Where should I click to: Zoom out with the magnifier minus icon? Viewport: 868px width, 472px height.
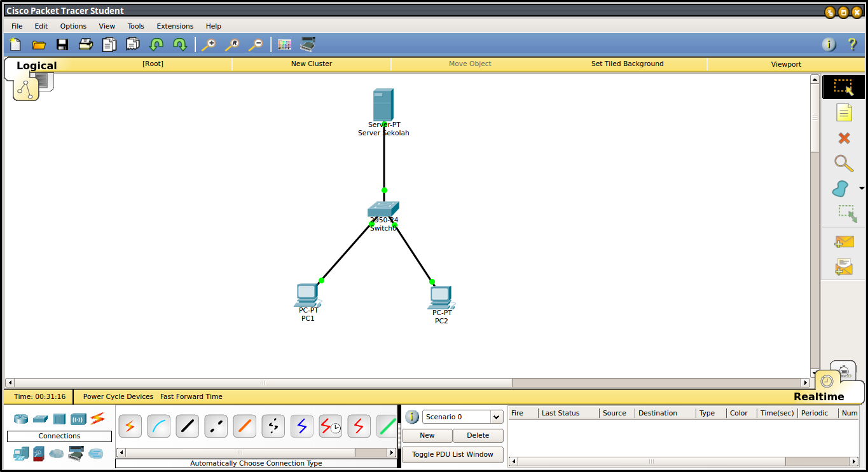(255, 44)
